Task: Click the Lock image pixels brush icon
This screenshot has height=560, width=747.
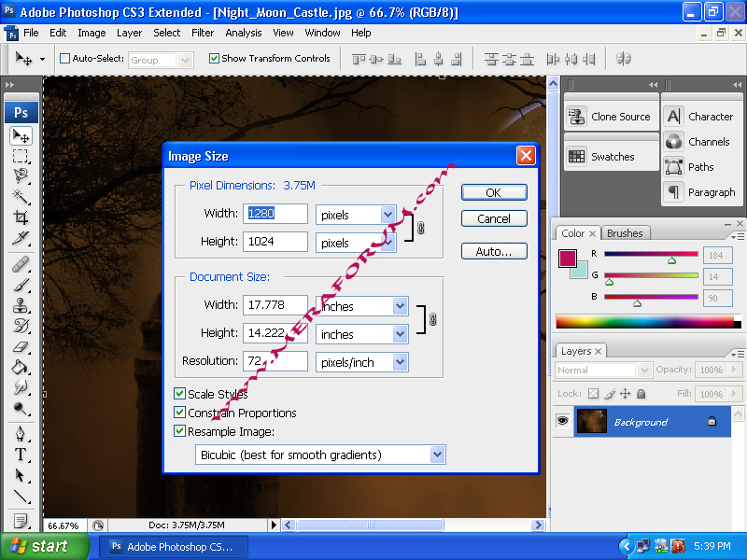Action: point(610,394)
